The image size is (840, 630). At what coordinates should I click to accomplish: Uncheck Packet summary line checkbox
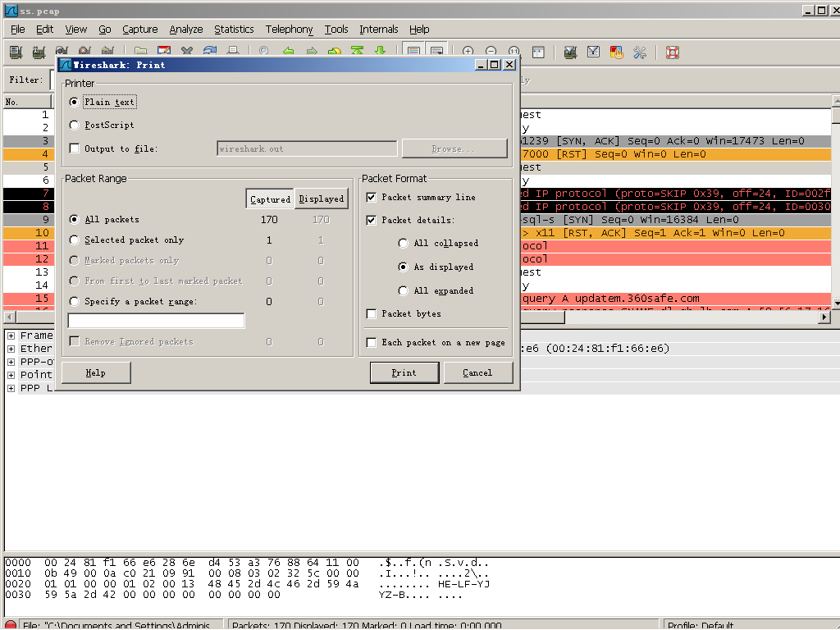coord(371,197)
